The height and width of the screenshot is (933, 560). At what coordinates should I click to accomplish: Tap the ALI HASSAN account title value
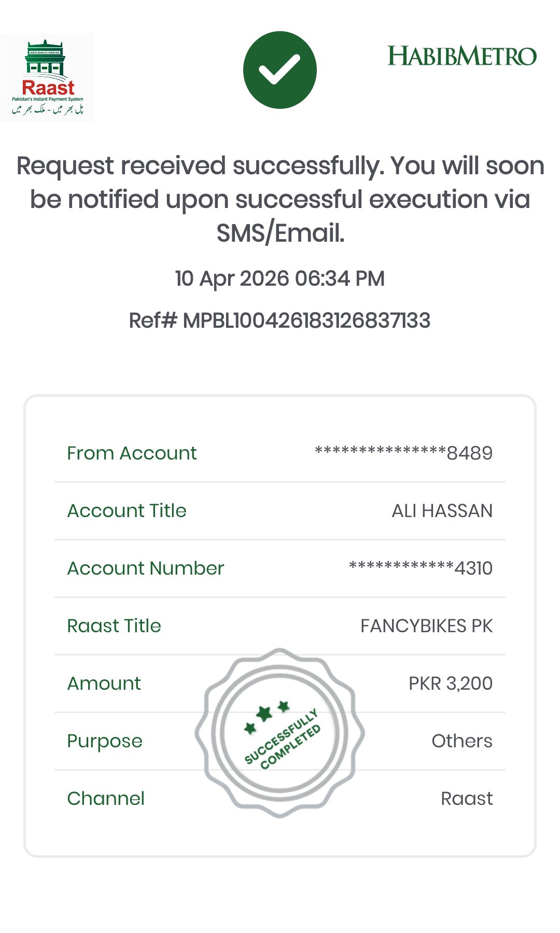point(442,511)
